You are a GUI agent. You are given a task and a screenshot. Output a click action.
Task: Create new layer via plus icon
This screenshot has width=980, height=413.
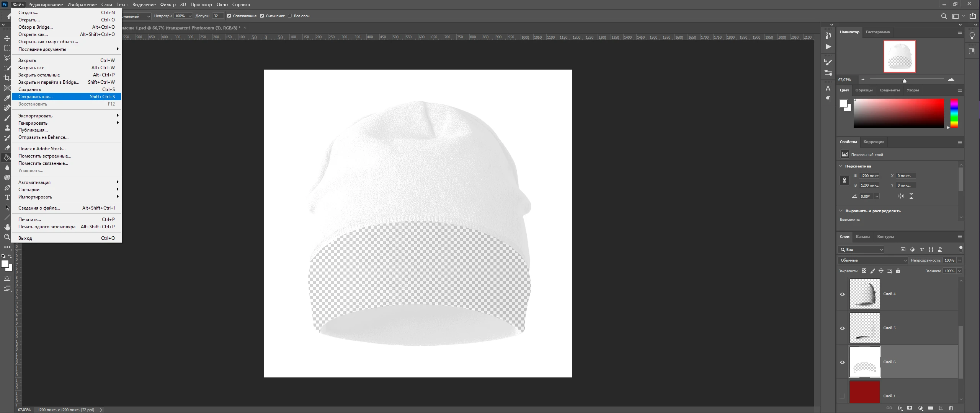tap(941, 408)
